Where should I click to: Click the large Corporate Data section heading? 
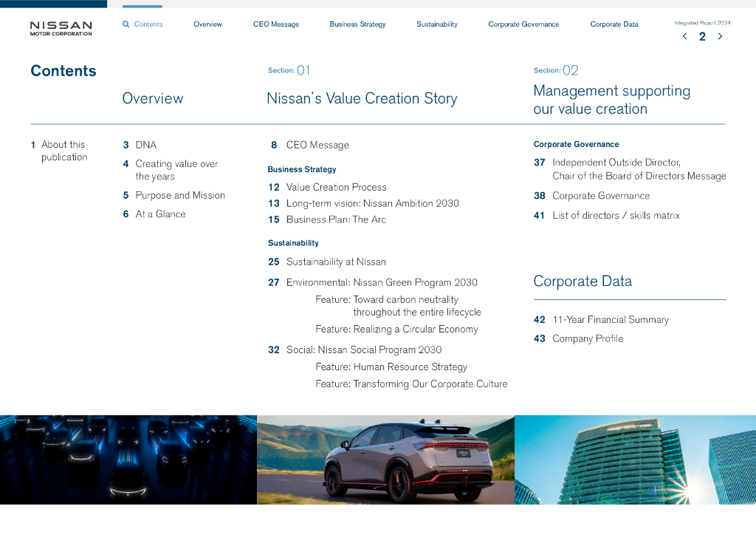click(x=583, y=282)
